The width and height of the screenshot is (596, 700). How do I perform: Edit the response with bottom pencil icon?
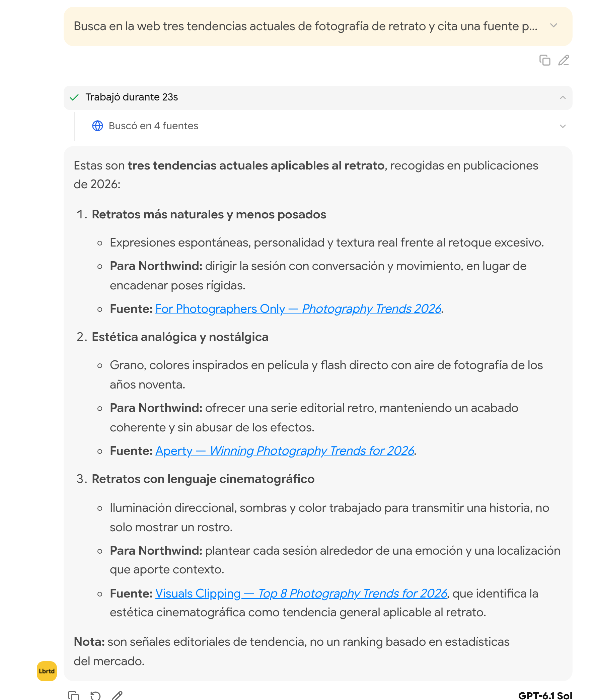117,695
